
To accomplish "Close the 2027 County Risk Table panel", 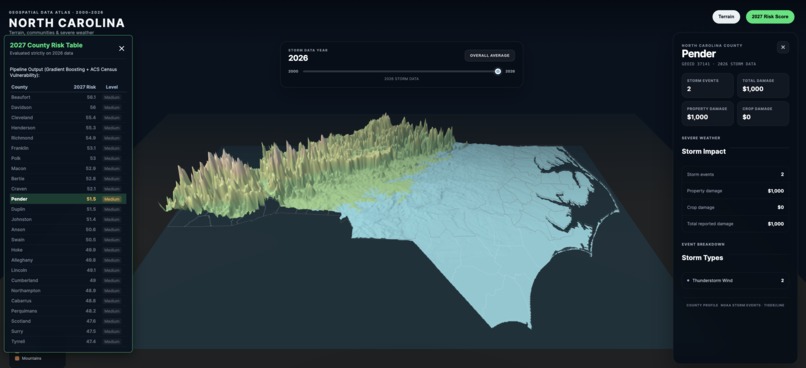I will [x=122, y=48].
